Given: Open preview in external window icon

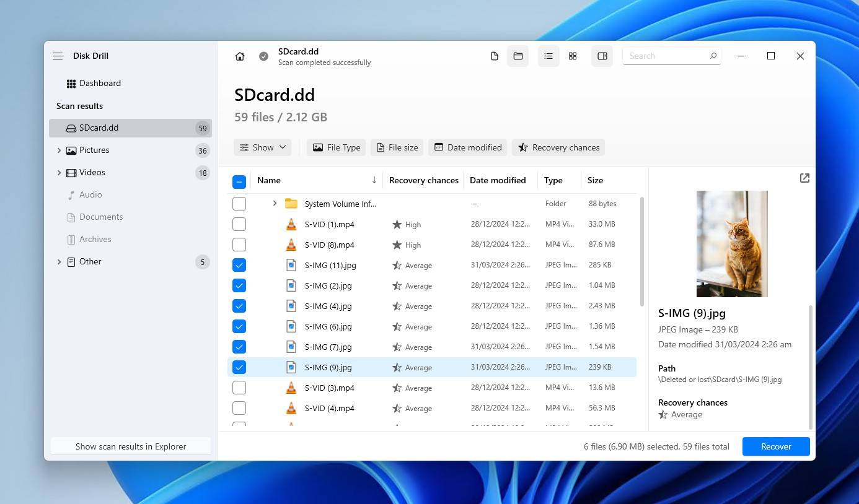Looking at the screenshot, I should coord(804,178).
